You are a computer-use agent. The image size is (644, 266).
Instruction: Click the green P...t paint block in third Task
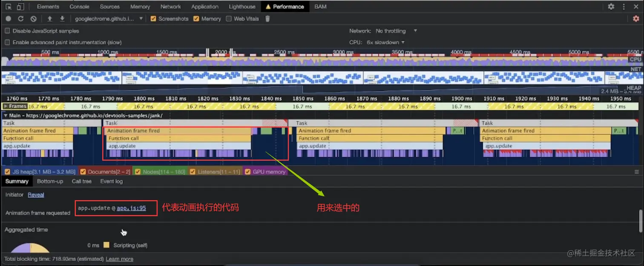457,130
